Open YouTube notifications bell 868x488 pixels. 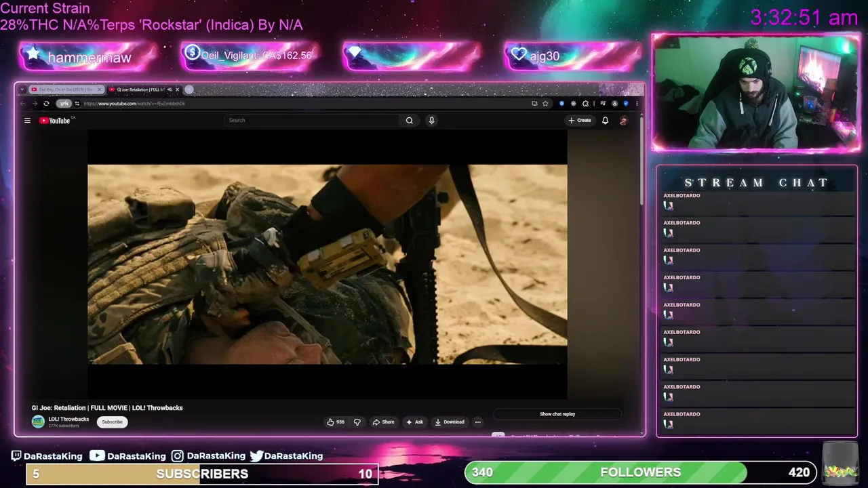605,121
